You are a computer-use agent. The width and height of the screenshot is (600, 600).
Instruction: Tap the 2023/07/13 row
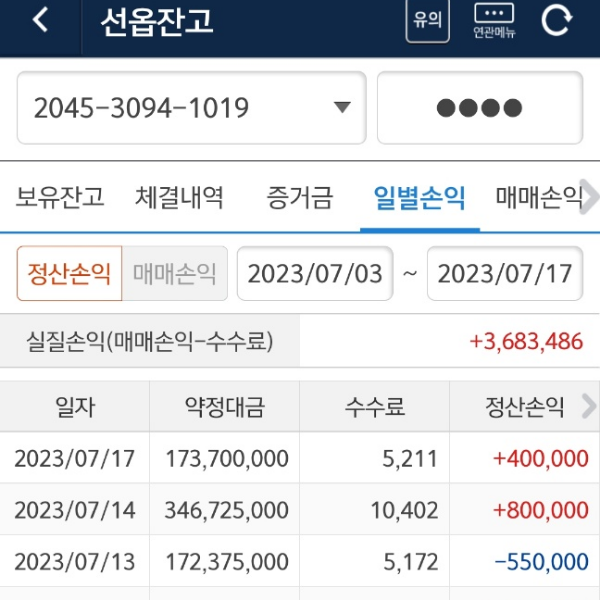point(300,563)
